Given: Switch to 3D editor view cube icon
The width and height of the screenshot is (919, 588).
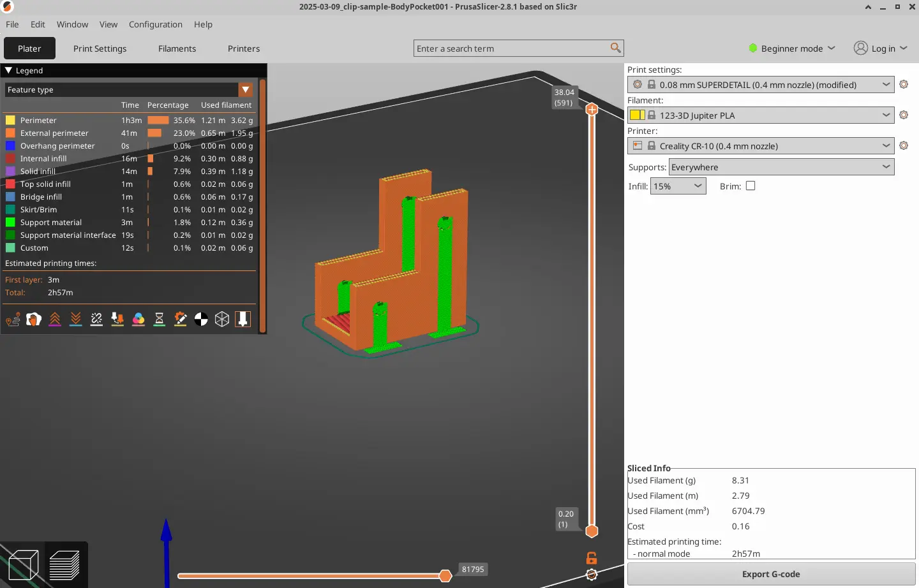Looking at the screenshot, I should point(24,565).
